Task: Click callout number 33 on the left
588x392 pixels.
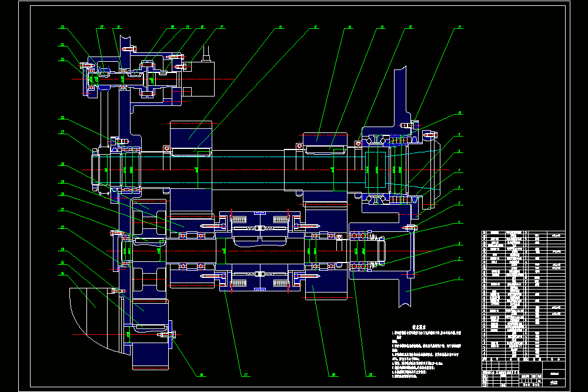Action: point(63,250)
